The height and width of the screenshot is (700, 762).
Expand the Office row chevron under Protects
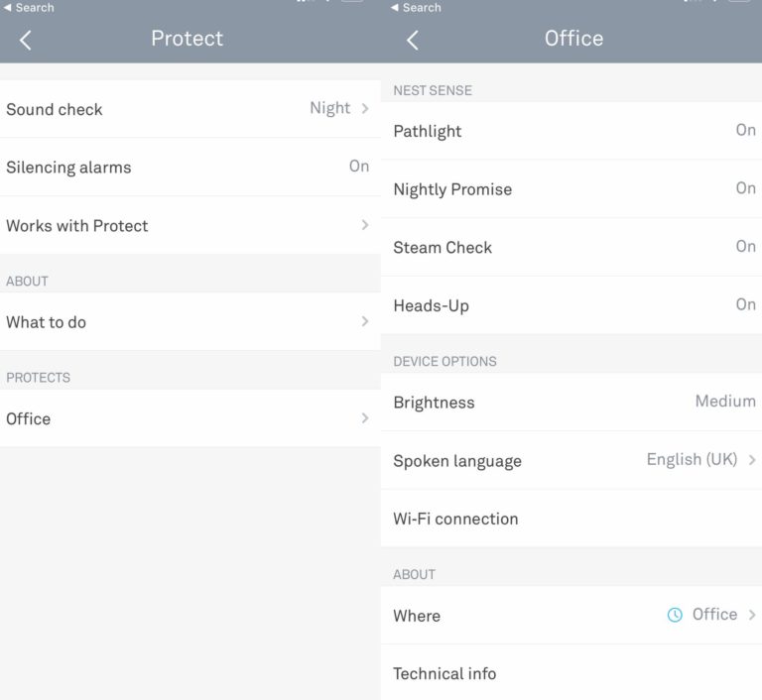coord(365,417)
